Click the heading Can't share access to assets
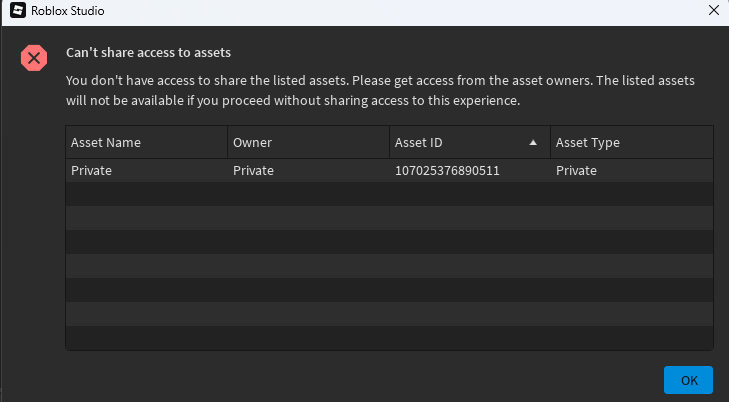This screenshot has height=402, width=729. pyautogui.click(x=148, y=53)
